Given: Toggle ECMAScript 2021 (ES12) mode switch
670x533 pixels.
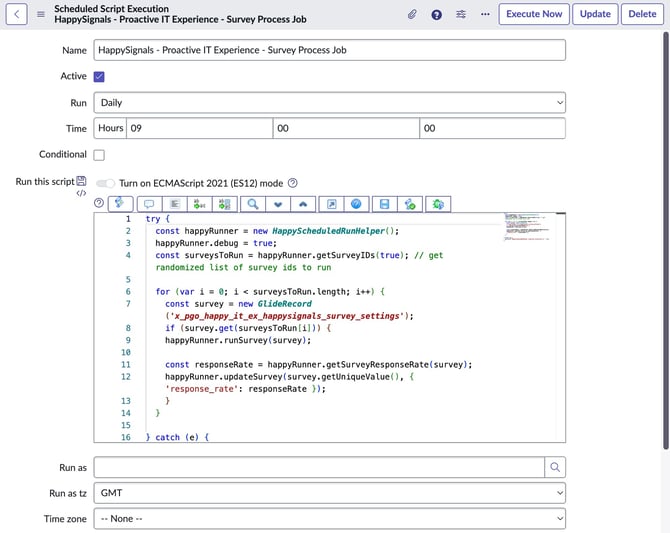Looking at the screenshot, I should 105,183.
